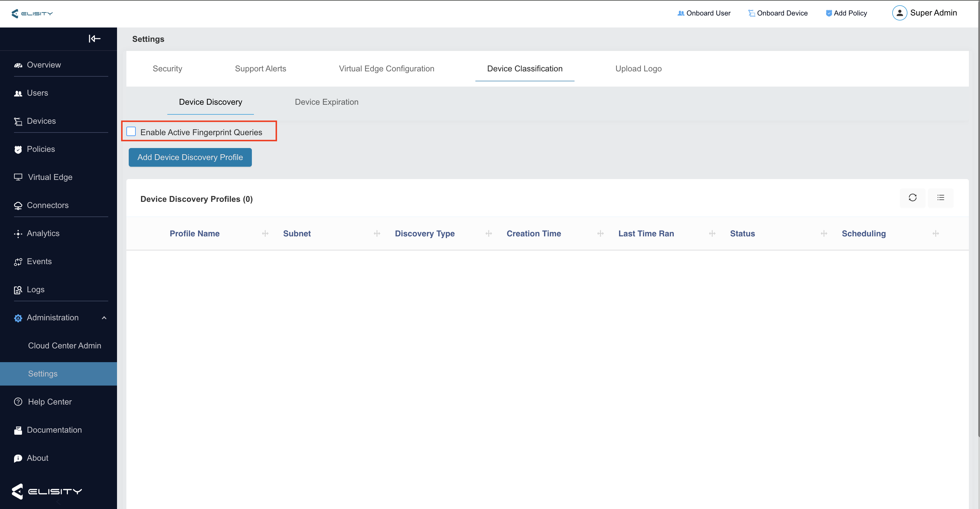This screenshot has width=980, height=509.
Task: Click the Subnet column move handle
Action: coord(377,233)
